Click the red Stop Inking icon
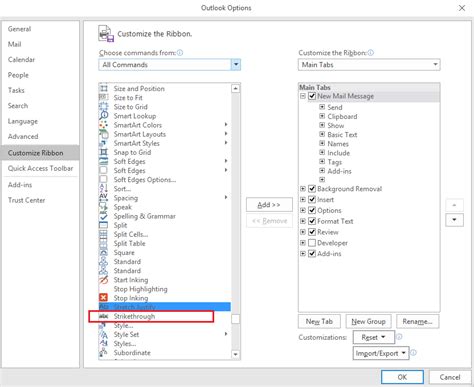The height and width of the screenshot is (387, 474). click(104, 297)
